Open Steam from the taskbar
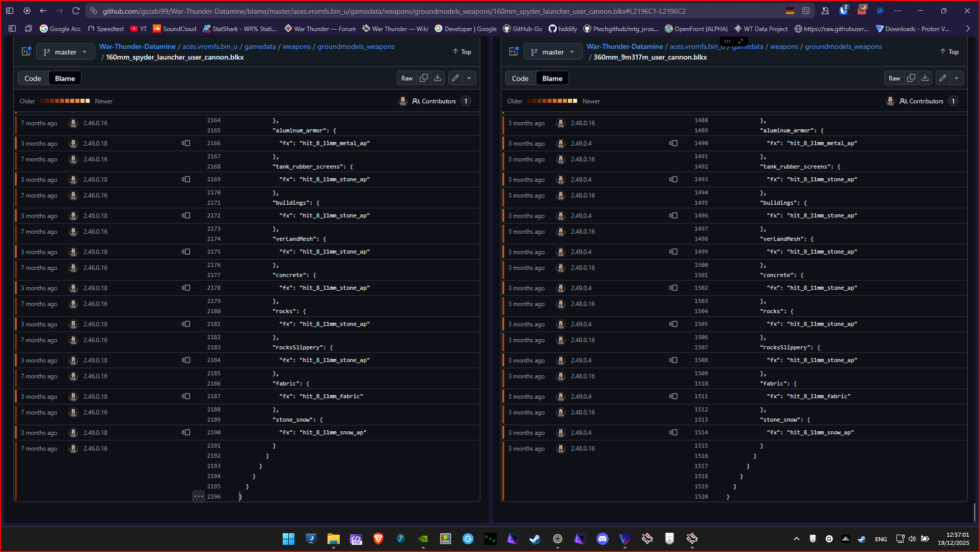 (535, 539)
